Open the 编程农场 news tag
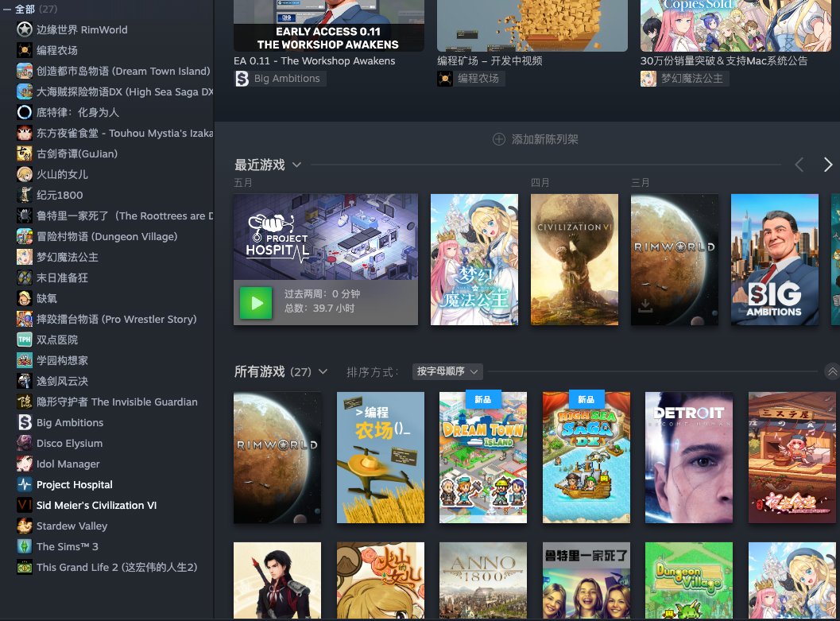Image resolution: width=840 pixels, height=621 pixels. point(471,79)
